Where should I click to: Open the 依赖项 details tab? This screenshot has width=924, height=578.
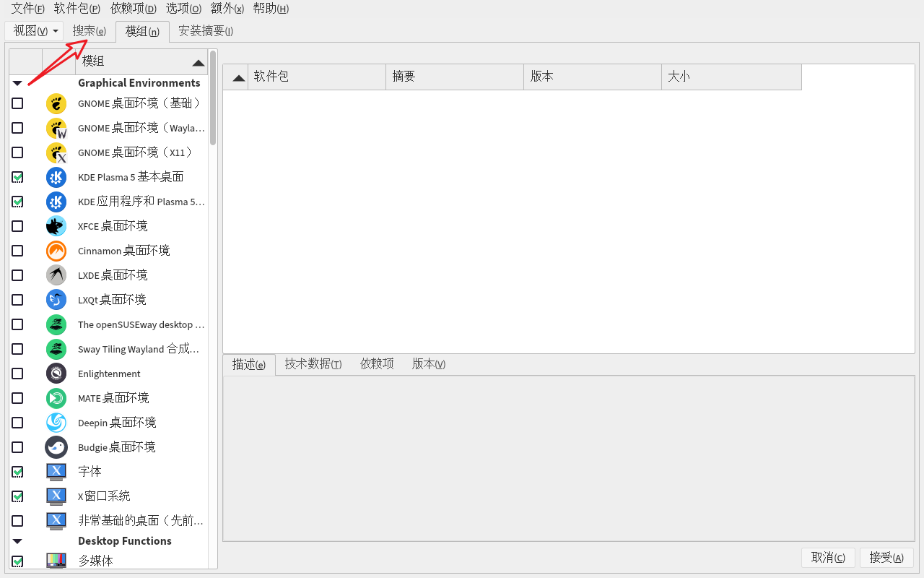click(378, 364)
